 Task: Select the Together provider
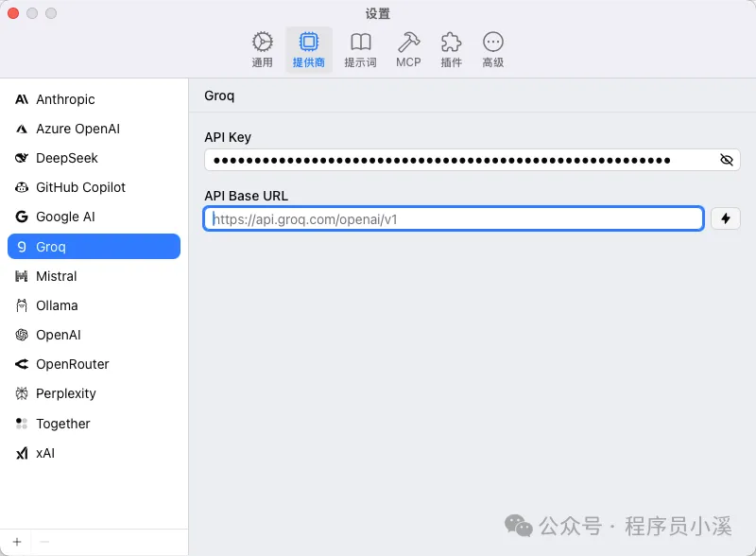click(x=94, y=424)
